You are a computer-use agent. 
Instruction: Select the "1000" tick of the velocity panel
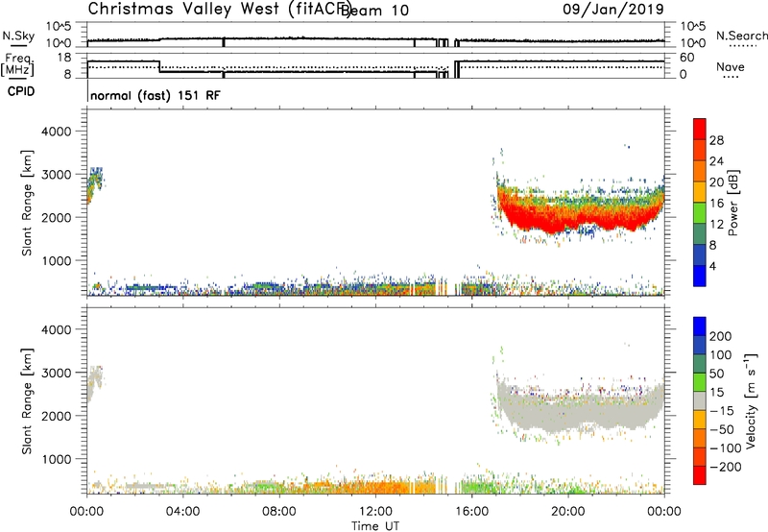[57, 459]
